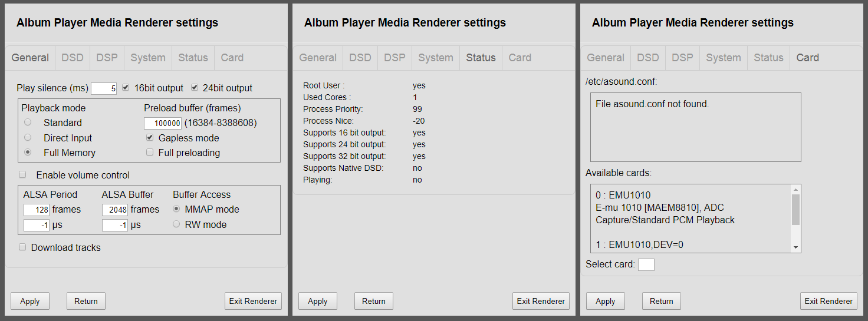This screenshot has width=868, height=321.
Task: Disable Gapless mode checkbox
Action: coord(150,137)
